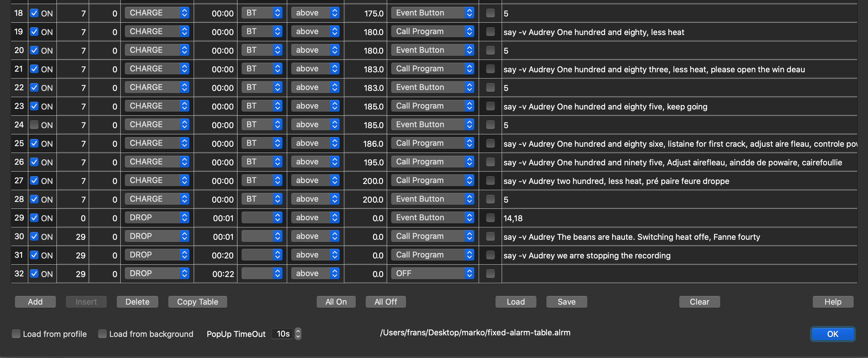Change Call Program action in row 25
Image resolution: width=868 pixels, height=358 pixels.
[432, 143]
